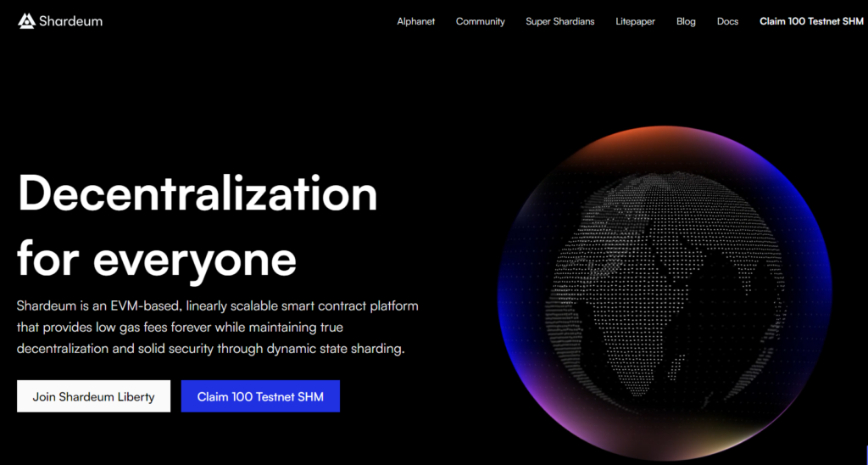Image resolution: width=868 pixels, height=465 pixels.
Task: Open the Community nav link
Action: click(480, 21)
